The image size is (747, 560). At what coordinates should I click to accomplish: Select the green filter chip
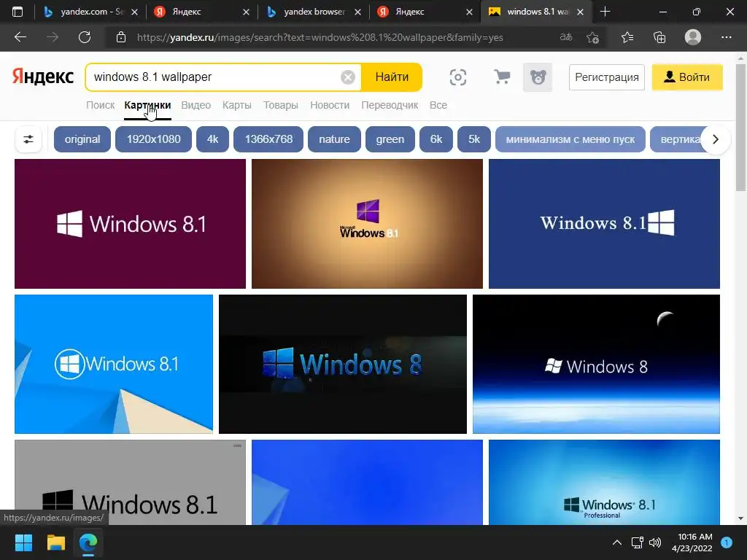click(x=390, y=139)
